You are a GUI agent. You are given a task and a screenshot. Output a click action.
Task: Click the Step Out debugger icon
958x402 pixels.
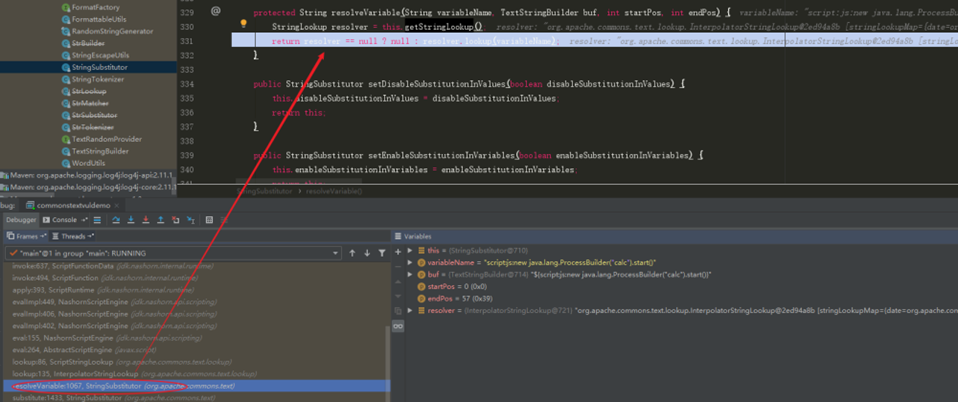click(161, 220)
